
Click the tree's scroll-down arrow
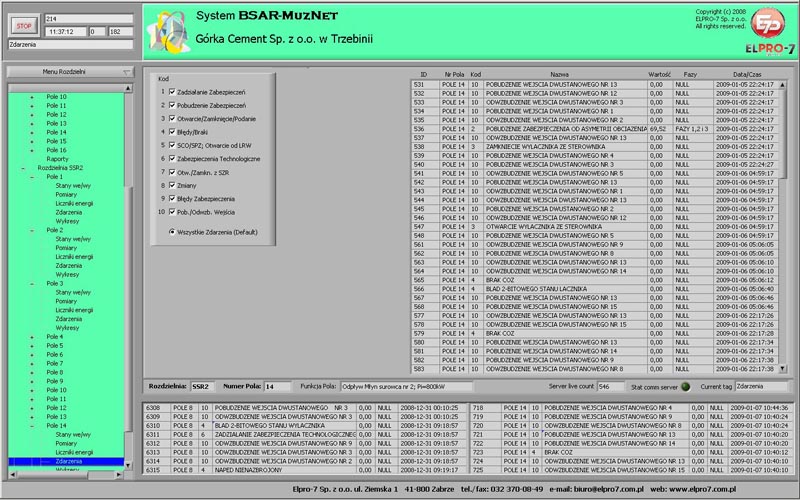[x=128, y=465]
